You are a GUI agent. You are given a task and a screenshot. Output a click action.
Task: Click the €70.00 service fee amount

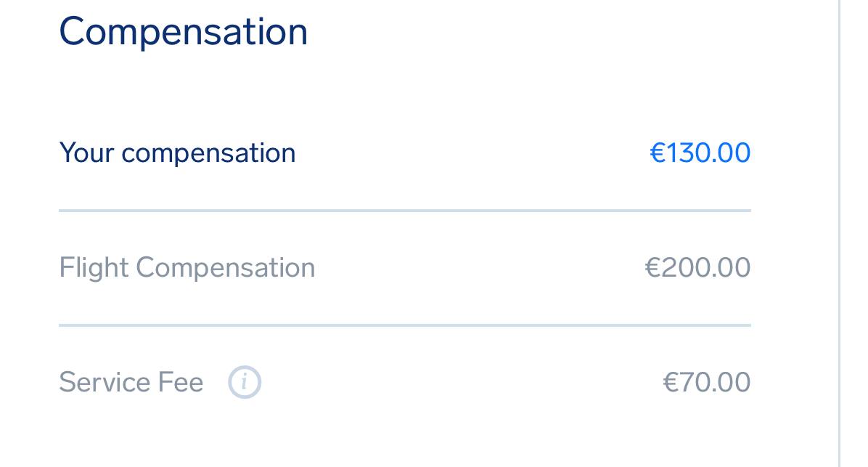(x=706, y=382)
